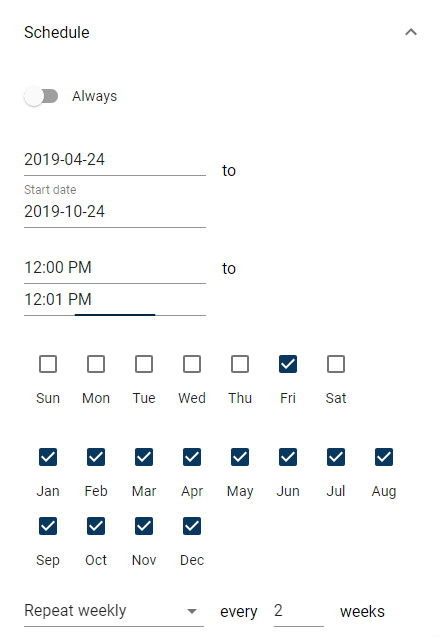Check the Sat checkbox
This screenshot has width=439, height=637.
pyautogui.click(x=336, y=364)
